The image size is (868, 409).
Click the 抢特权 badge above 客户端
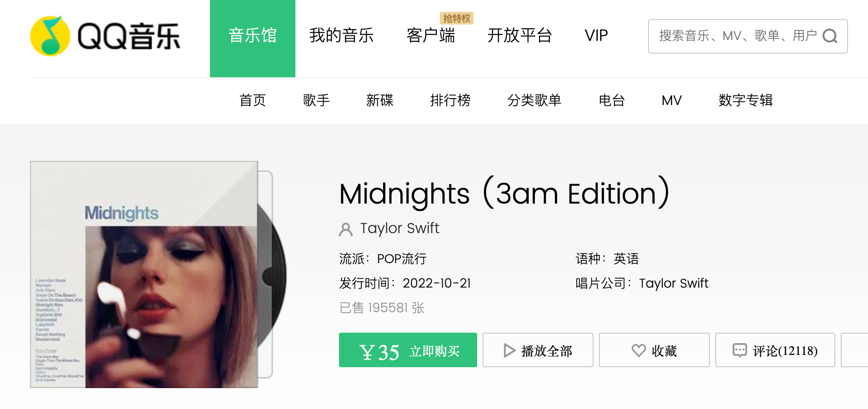point(456,18)
